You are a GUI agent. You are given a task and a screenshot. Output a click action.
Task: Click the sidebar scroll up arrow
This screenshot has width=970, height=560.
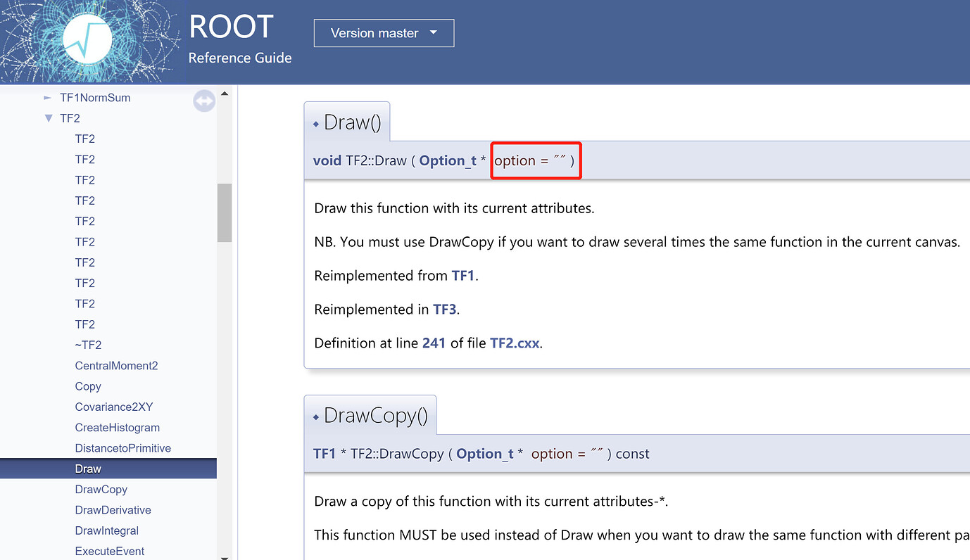[225, 93]
